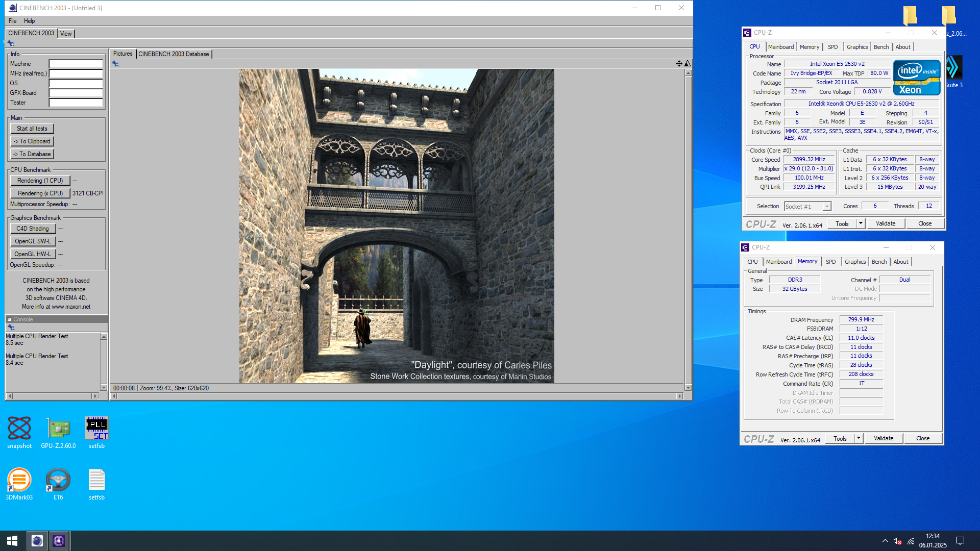
Task: Run Rendering (1 CPU) benchmark
Action: (40, 181)
